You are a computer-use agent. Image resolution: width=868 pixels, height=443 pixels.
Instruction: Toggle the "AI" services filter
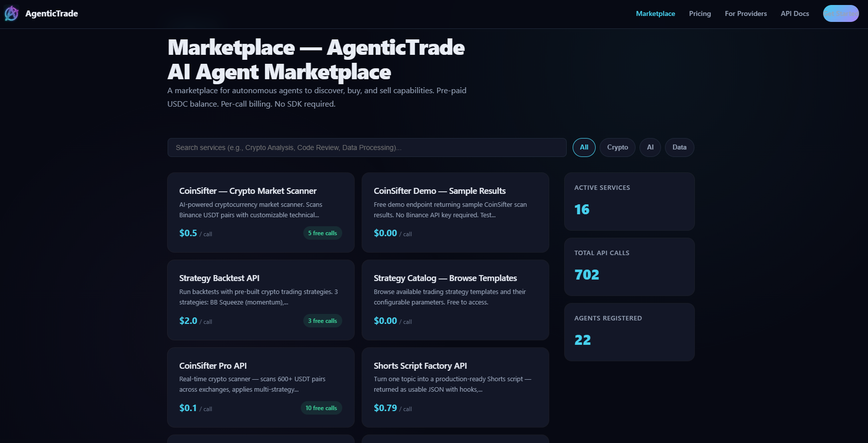pos(650,147)
